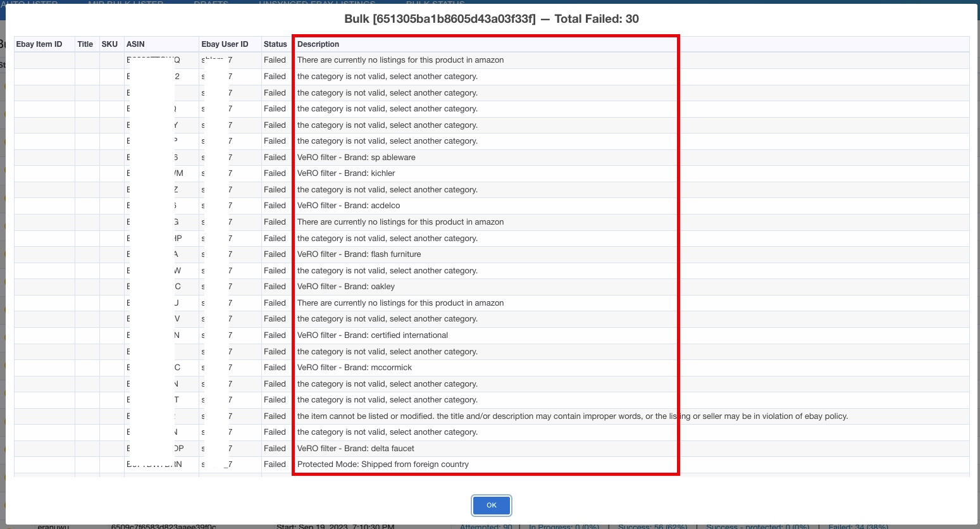Click the 'item cannot be listed or modified' message
Viewport: 980px width, 529px height.
pyautogui.click(x=572, y=416)
